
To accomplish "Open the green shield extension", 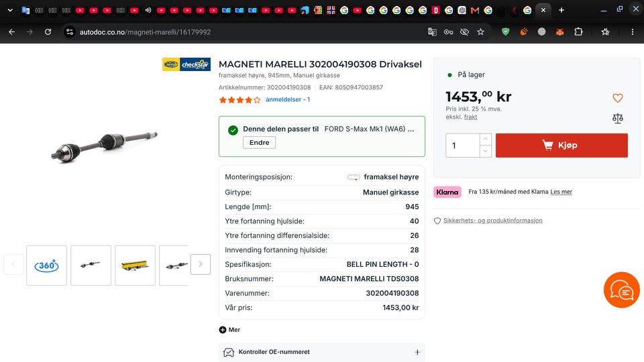I will click(x=506, y=32).
